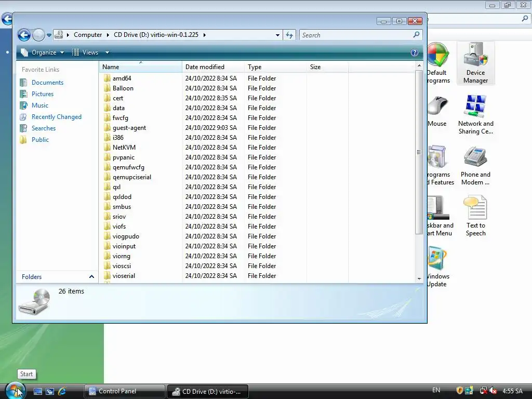The width and height of the screenshot is (532, 399).
Task: Open Network and Sharing Center in Control Panel
Action: pyautogui.click(x=475, y=114)
